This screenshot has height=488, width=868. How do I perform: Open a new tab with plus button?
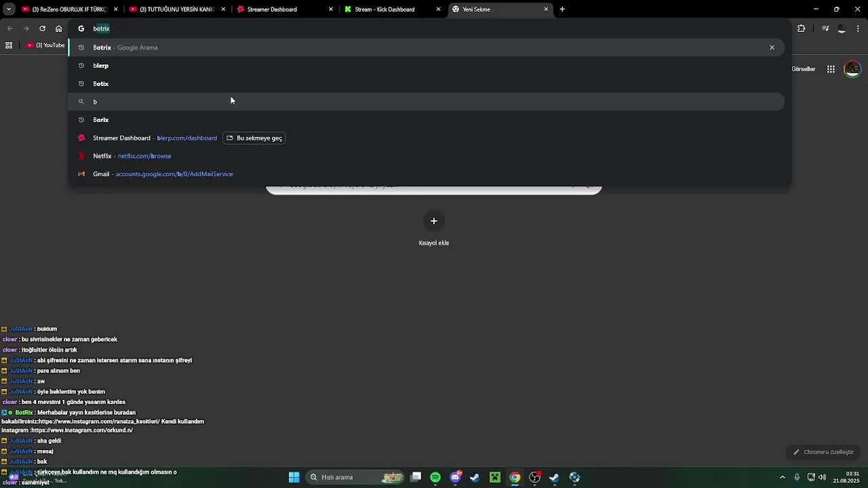click(x=562, y=9)
